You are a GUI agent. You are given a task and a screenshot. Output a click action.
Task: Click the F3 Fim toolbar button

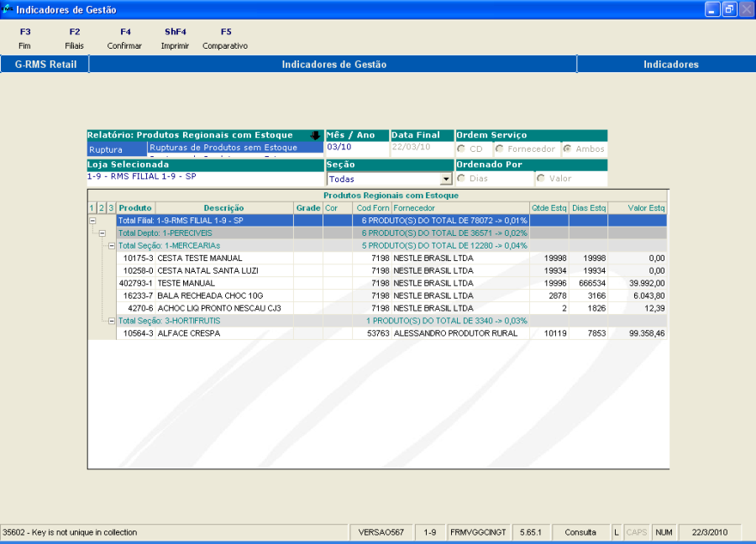tap(25, 39)
